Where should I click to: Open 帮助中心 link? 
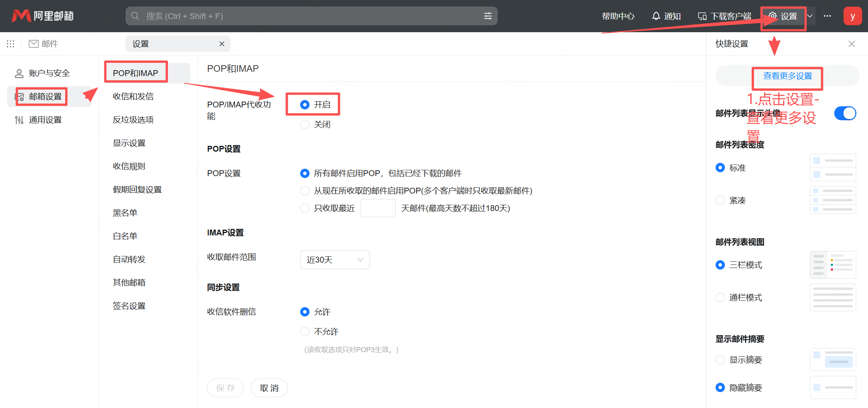[x=618, y=16]
